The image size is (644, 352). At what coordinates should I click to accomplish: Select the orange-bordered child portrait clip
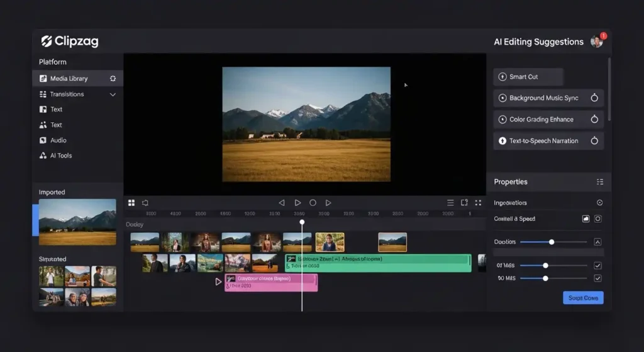coord(330,242)
